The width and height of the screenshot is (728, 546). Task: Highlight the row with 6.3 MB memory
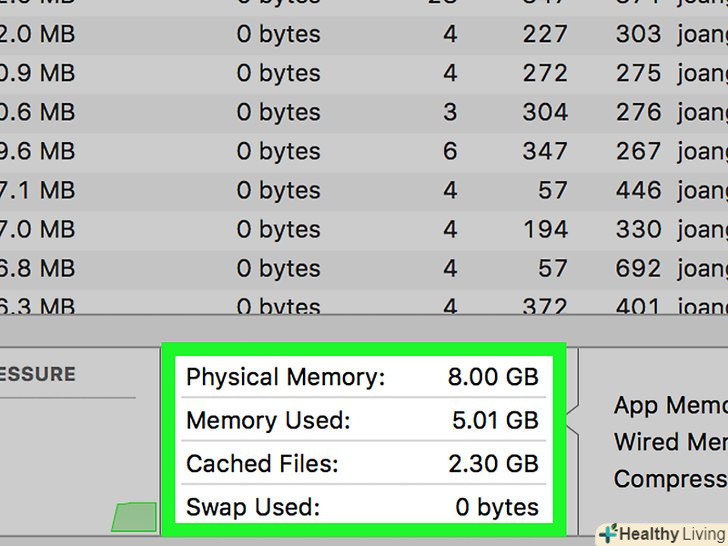[300, 305]
